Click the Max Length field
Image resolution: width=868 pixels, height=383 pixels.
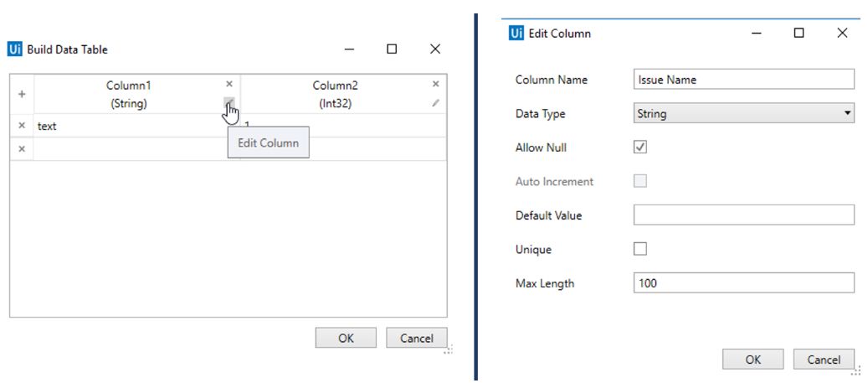743,283
